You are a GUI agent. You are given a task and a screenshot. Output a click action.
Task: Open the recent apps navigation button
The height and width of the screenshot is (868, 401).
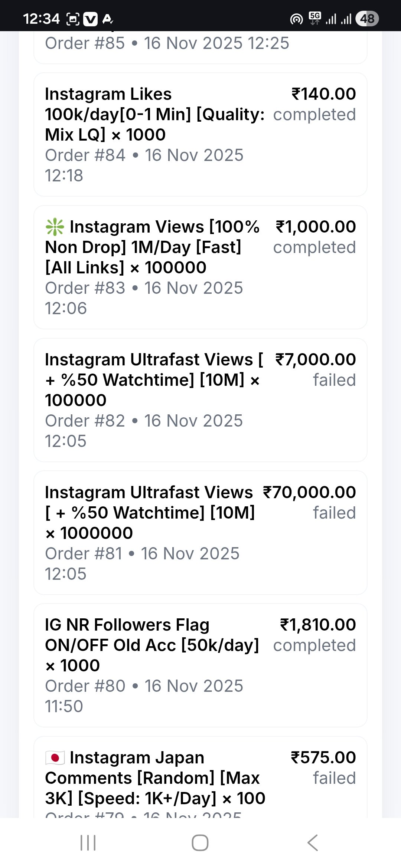pyautogui.click(x=88, y=843)
